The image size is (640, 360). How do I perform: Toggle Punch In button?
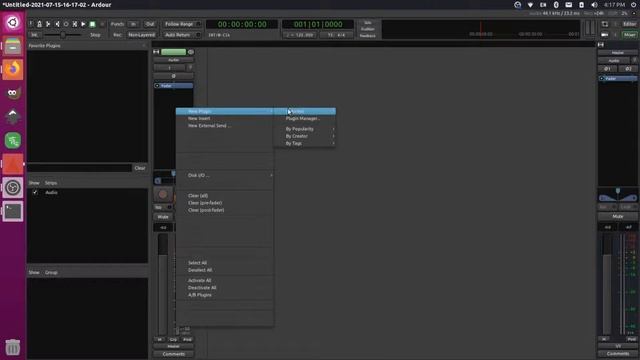pos(133,24)
